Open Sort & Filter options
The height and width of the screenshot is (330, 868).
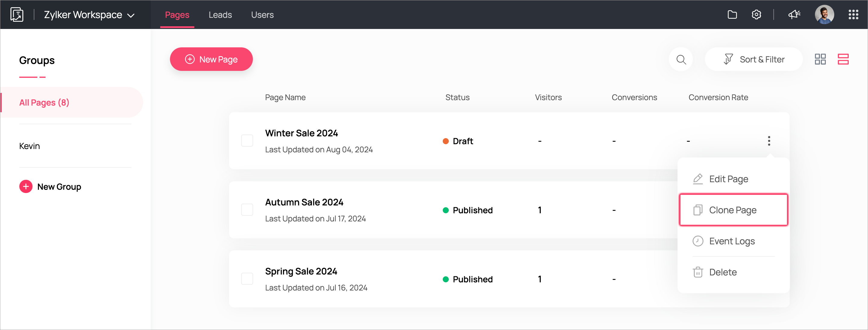(x=754, y=59)
